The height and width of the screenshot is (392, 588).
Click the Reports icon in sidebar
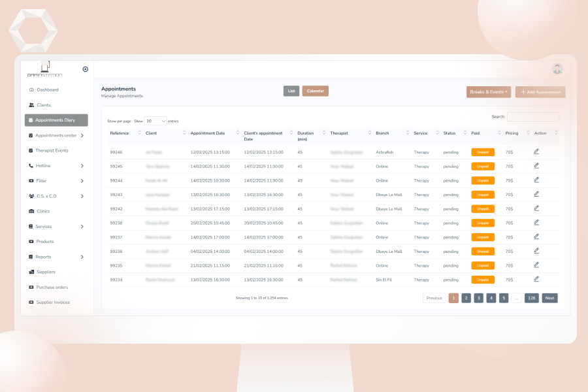31,257
